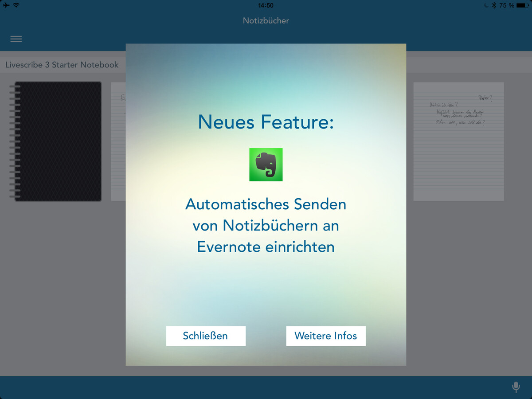Click the Notizbücher title
Screen dimensions: 532x399
pos(266,20)
